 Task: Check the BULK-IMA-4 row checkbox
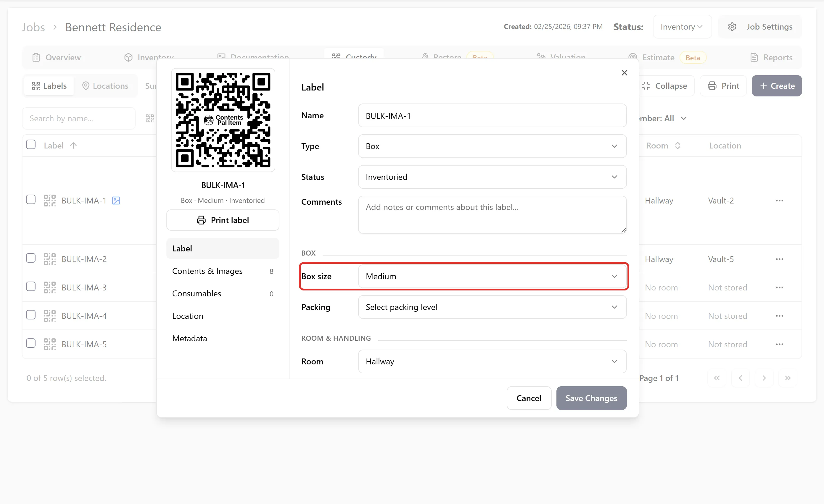tap(31, 315)
